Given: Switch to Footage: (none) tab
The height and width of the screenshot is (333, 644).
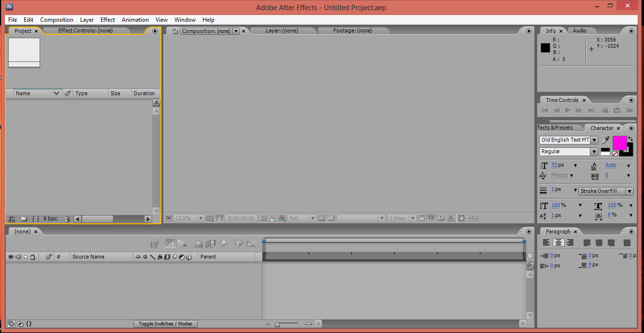Looking at the screenshot, I should (353, 30).
